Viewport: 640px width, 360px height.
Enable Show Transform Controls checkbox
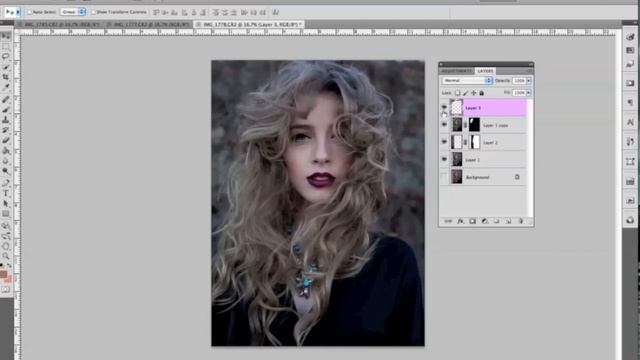click(93, 12)
